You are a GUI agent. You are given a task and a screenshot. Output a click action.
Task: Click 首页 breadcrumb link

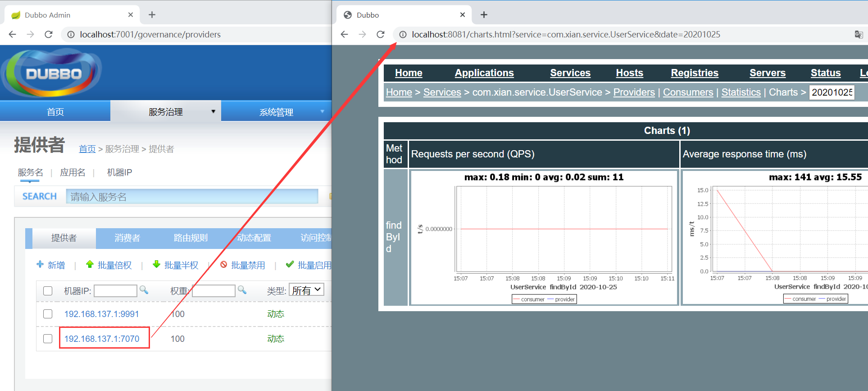point(87,149)
